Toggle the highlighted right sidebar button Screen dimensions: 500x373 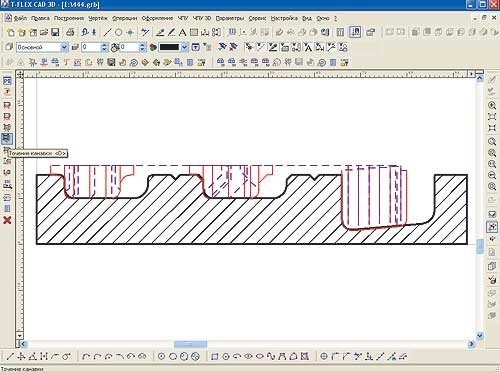coord(492,227)
